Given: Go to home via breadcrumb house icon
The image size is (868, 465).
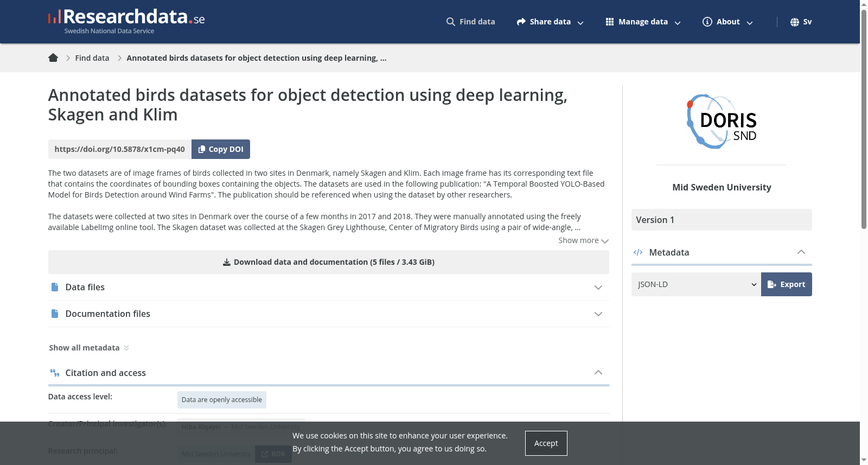Looking at the screenshot, I should 53,58.
